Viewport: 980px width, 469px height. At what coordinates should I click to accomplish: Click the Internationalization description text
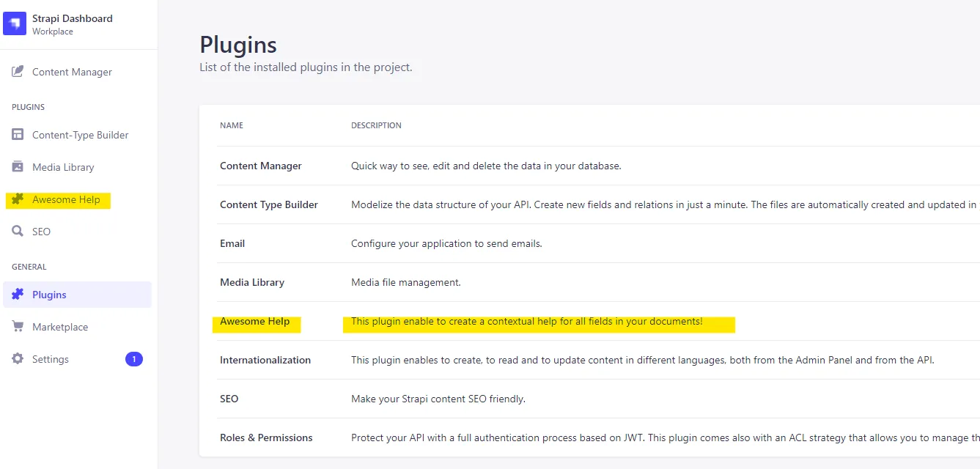coord(643,360)
